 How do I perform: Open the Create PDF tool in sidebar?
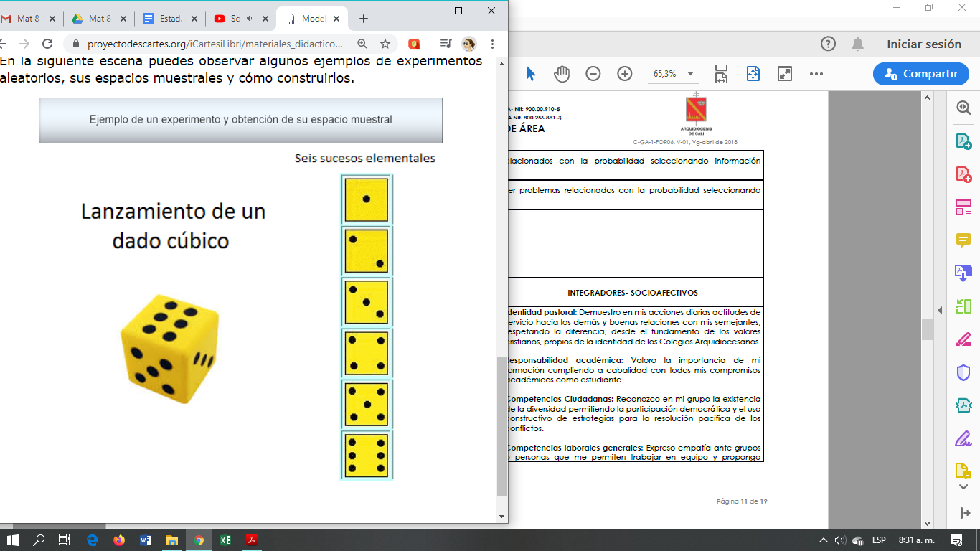963,174
